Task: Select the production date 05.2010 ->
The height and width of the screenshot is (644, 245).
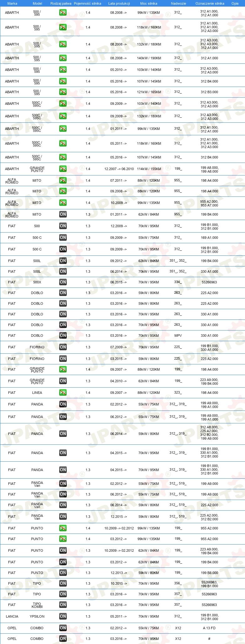Action: coord(118,70)
